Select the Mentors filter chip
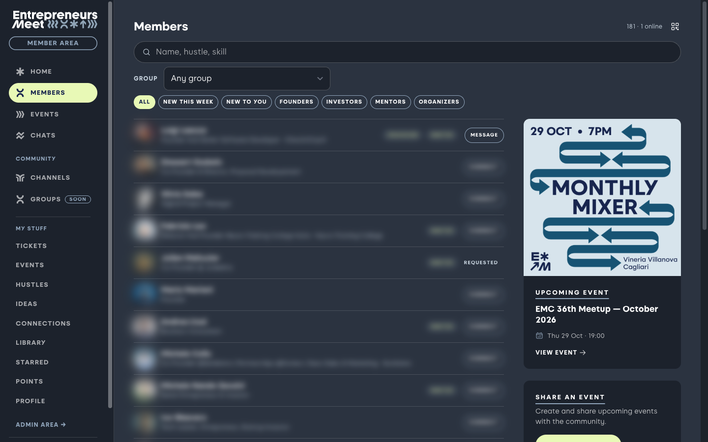This screenshot has width=708, height=442. click(x=390, y=102)
